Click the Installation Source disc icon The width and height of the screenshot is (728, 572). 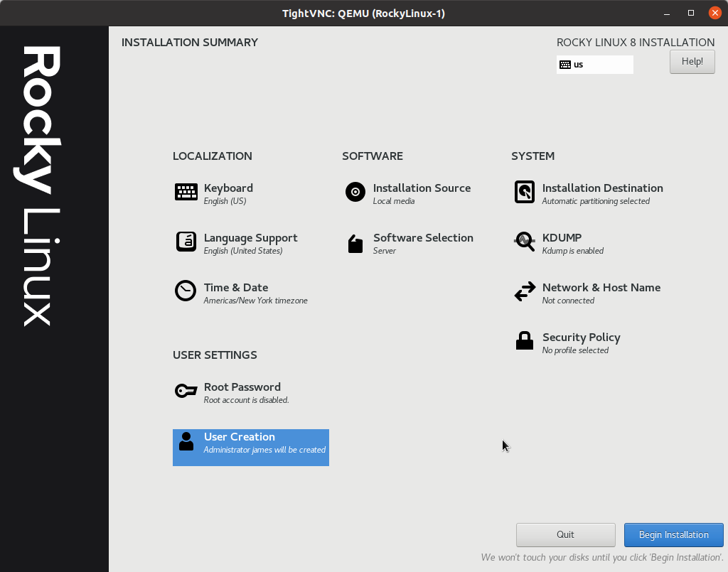(x=355, y=192)
